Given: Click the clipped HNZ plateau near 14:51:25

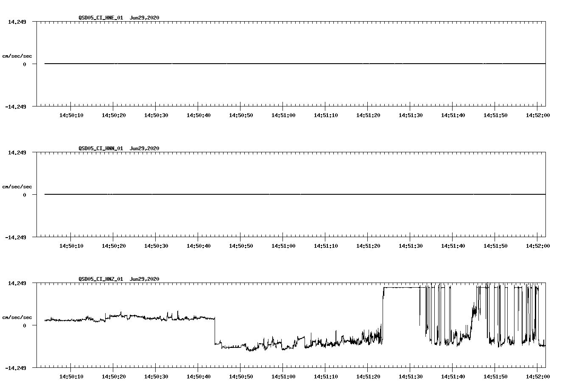Looking at the screenshot, I should (401, 287).
